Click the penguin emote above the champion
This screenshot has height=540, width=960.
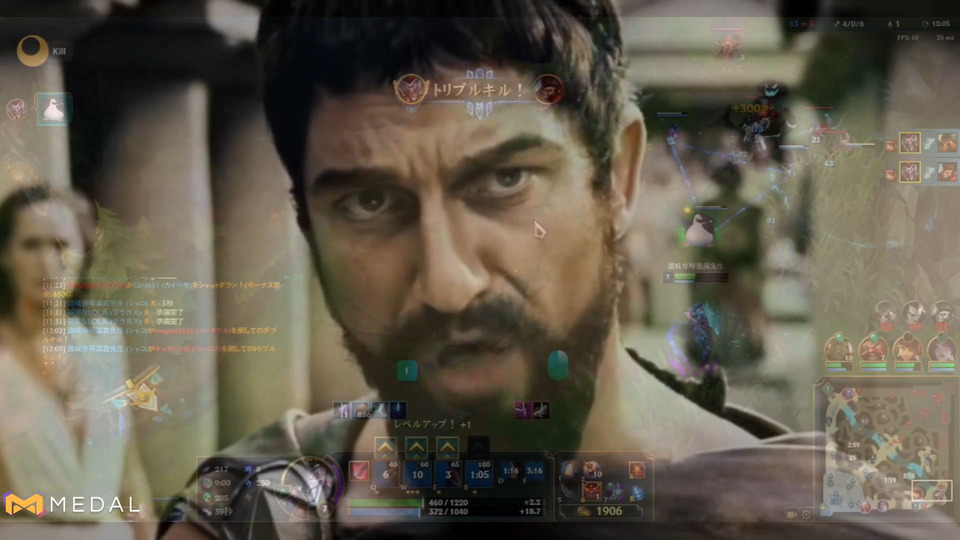pos(699,228)
